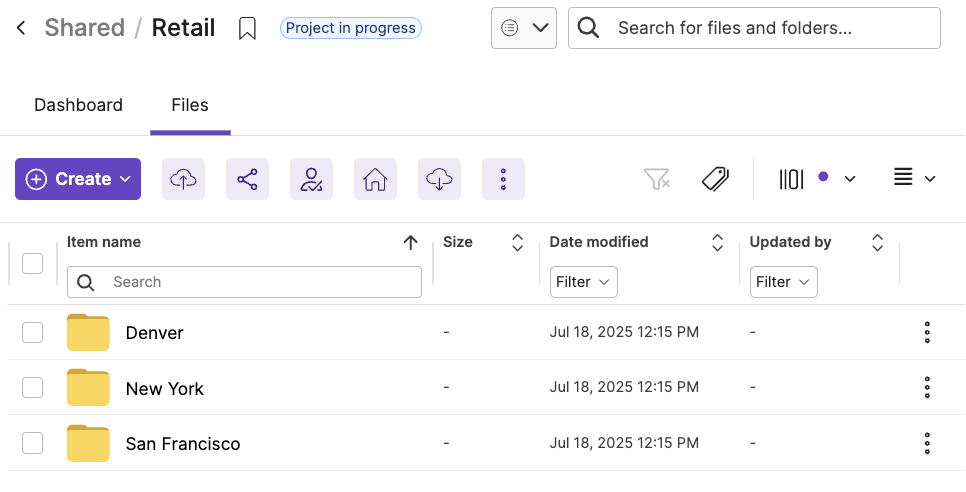Click the download cloud icon

[439, 179]
